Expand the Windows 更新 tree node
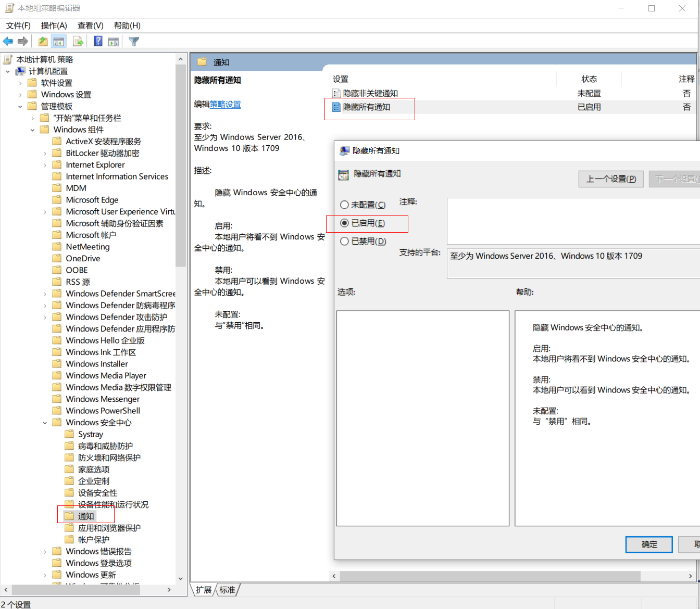Image resolution: width=700 pixels, height=609 pixels. click(x=45, y=575)
